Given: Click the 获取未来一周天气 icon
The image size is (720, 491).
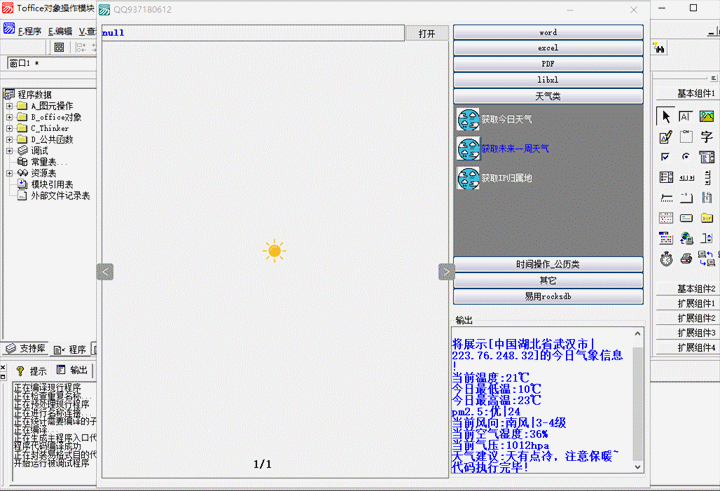Looking at the screenshot, I should pyautogui.click(x=468, y=149).
